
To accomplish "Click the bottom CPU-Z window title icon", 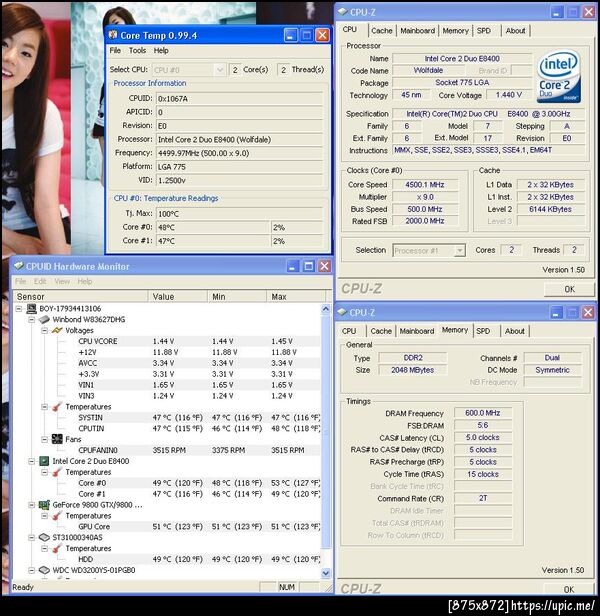I will (342, 312).
